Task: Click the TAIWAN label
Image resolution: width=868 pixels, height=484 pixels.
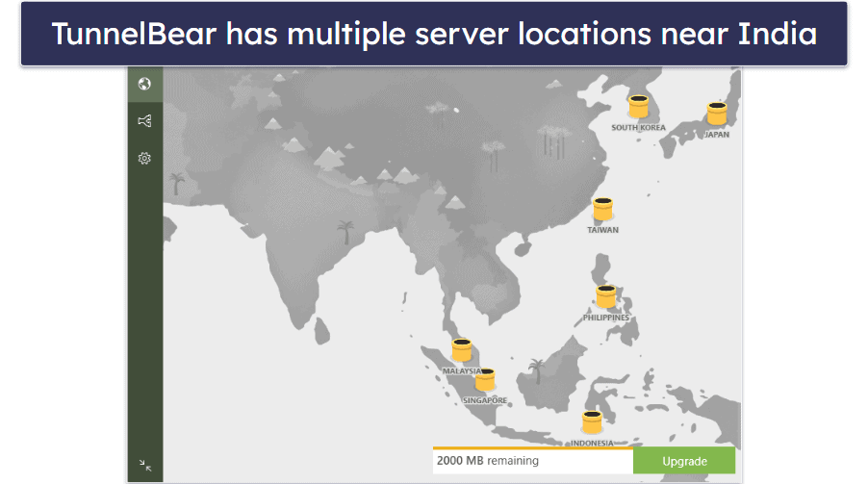Action: click(602, 230)
